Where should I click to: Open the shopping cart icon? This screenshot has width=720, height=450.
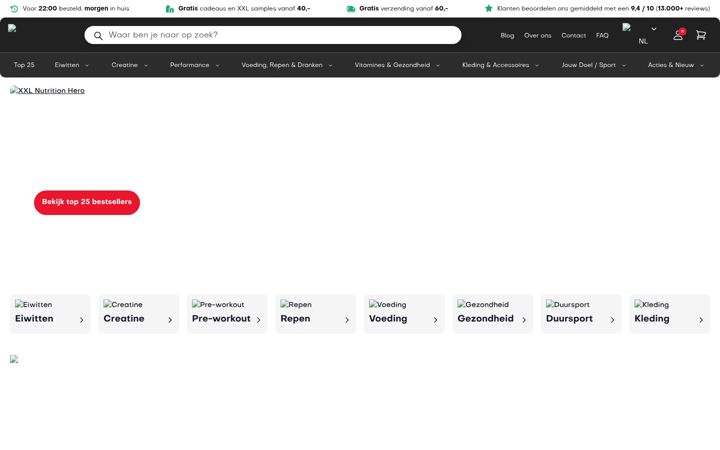click(x=701, y=35)
